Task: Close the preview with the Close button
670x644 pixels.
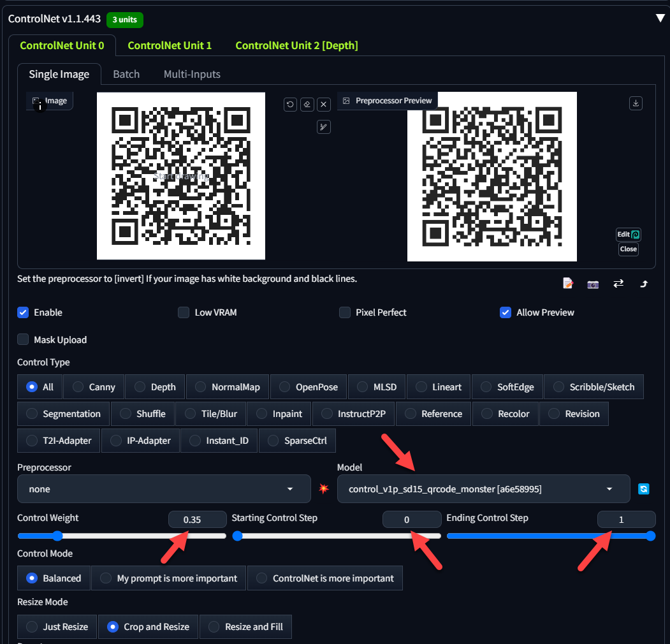Action: 628,249
